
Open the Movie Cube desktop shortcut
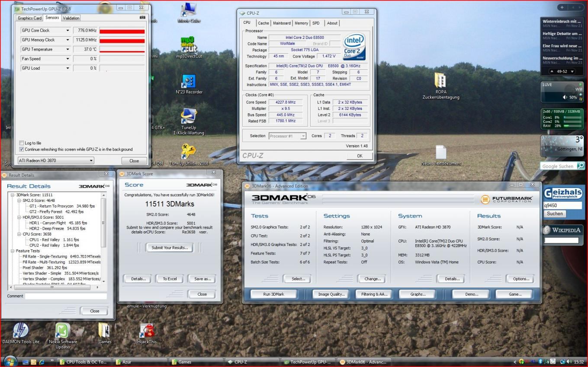189,13
